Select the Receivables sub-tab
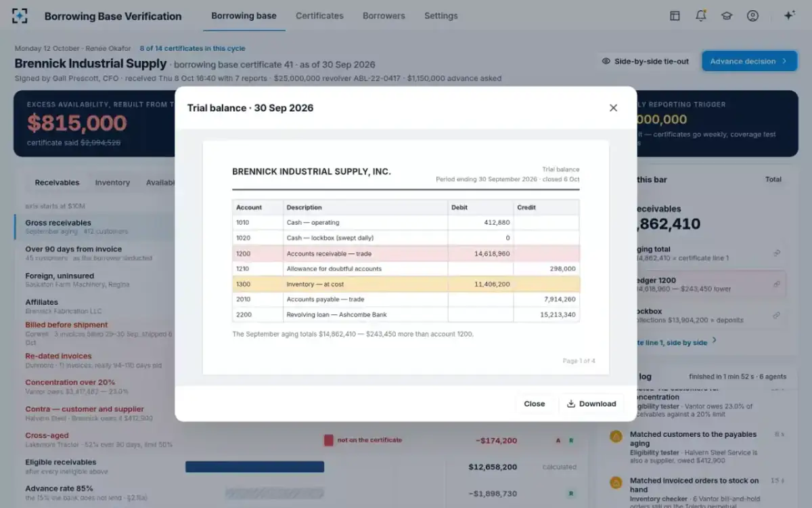Image resolution: width=812 pixels, height=508 pixels. pos(57,182)
